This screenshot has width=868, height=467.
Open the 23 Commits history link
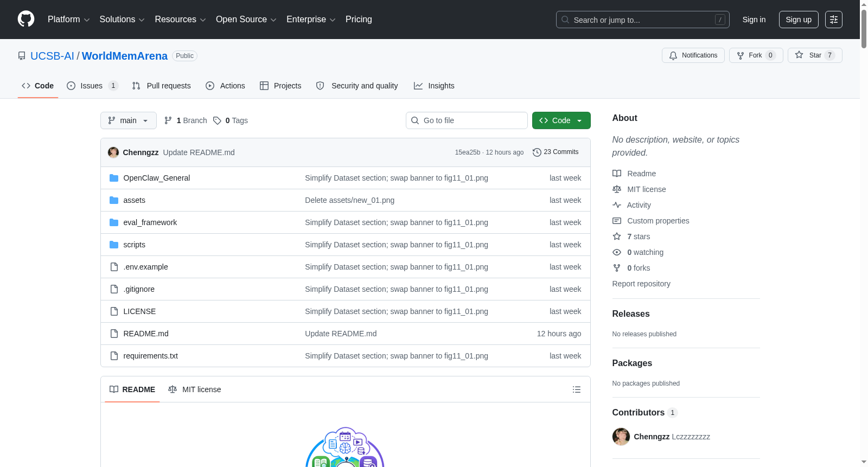click(x=556, y=152)
